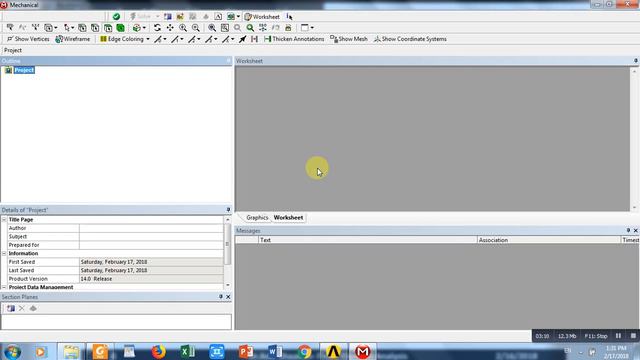
Task: Open the Worksheet toolbar button
Action: (x=262, y=16)
